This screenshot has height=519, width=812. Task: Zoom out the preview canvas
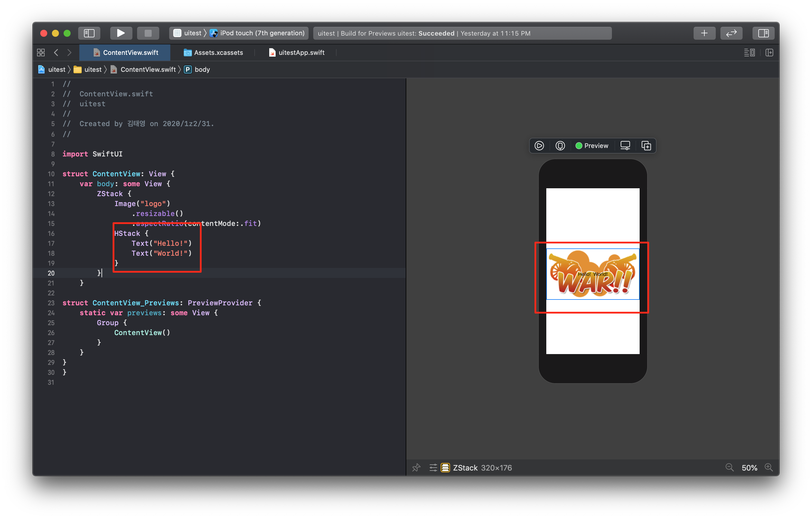(x=729, y=468)
